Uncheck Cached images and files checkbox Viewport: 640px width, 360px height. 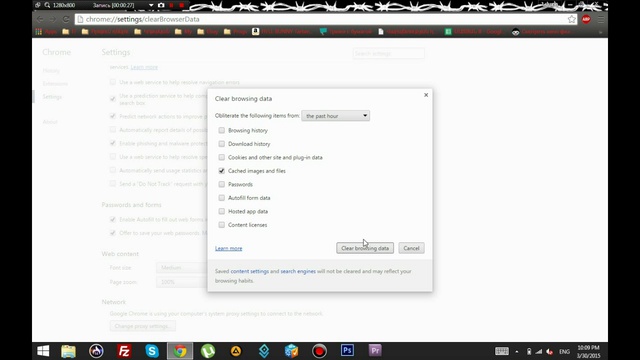tap(222, 171)
